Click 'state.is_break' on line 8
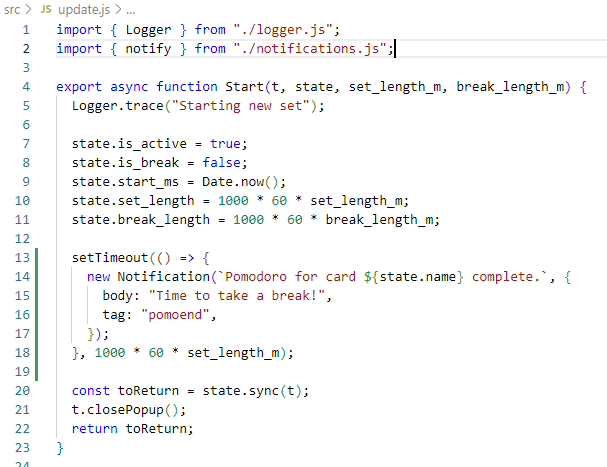Screen dimensions: 607x467 (x=125, y=163)
